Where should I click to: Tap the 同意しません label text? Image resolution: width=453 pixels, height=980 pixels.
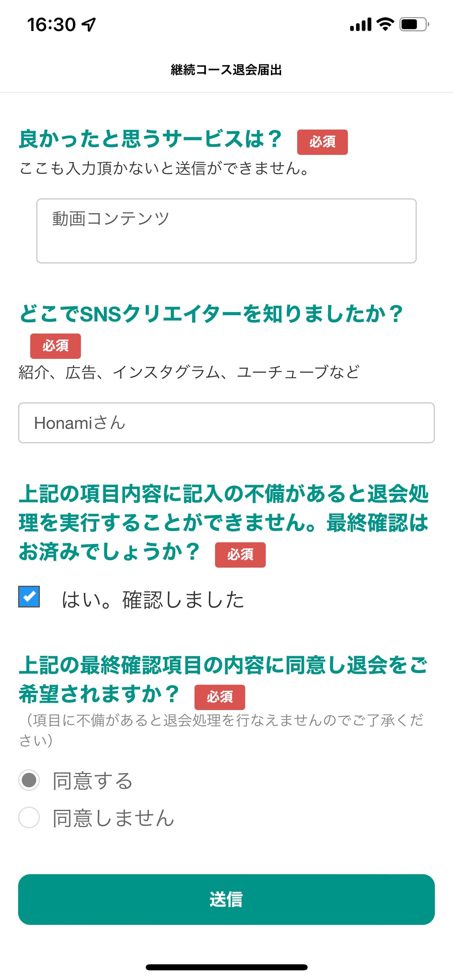(x=114, y=818)
